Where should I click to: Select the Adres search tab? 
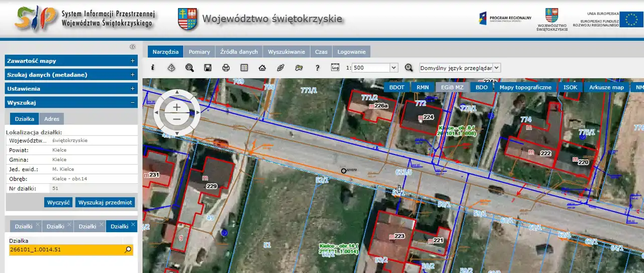pos(52,119)
